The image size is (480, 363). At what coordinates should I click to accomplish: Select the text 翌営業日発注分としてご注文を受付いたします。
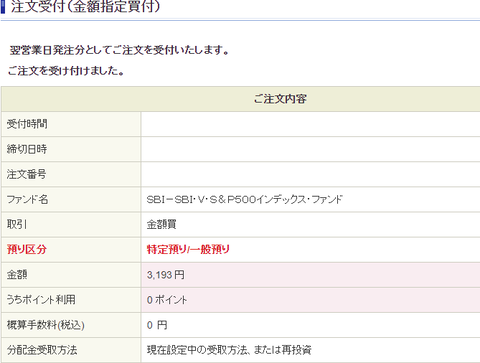[119, 50]
